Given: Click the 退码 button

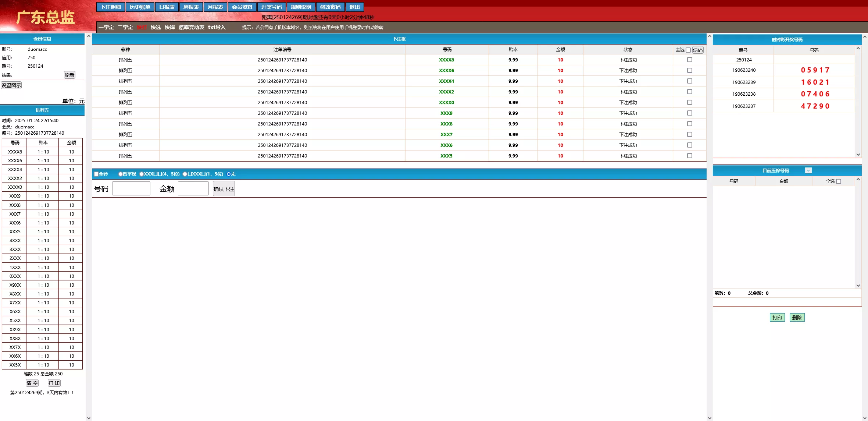Looking at the screenshot, I should 697,50.
